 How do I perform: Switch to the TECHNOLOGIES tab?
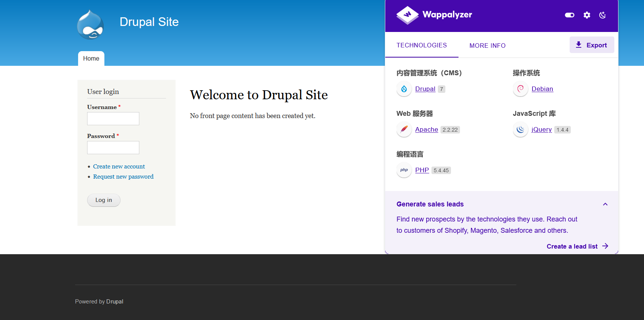tap(422, 45)
